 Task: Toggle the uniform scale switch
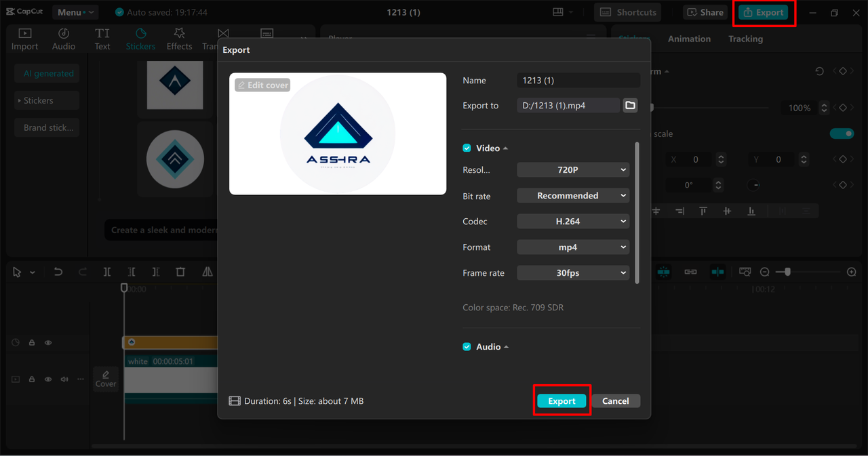(842, 133)
